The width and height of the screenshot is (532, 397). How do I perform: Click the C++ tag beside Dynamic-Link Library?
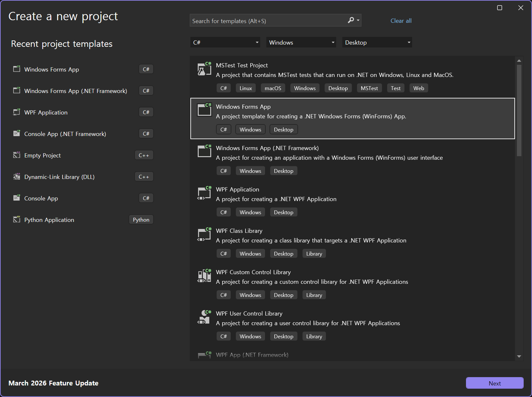click(144, 177)
